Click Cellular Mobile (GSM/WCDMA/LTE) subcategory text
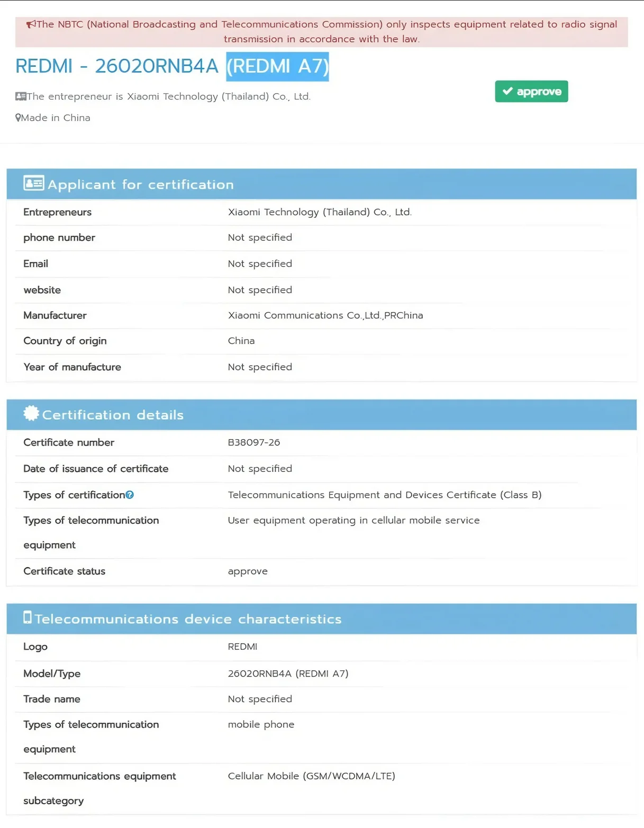644x828 pixels. click(x=311, y=776)
